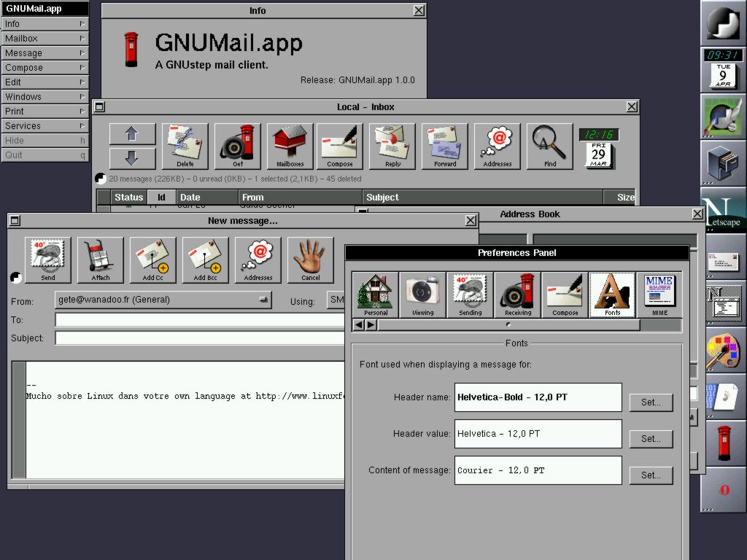Switch to the Viewing preferences tab
Viewport: 747px width, 560px height.
[x=422, y=295]
